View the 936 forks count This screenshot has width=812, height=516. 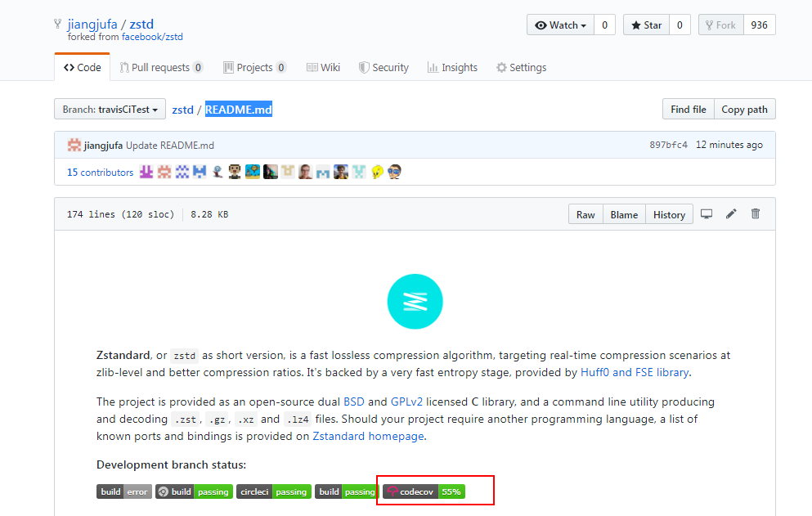[759, 25]
